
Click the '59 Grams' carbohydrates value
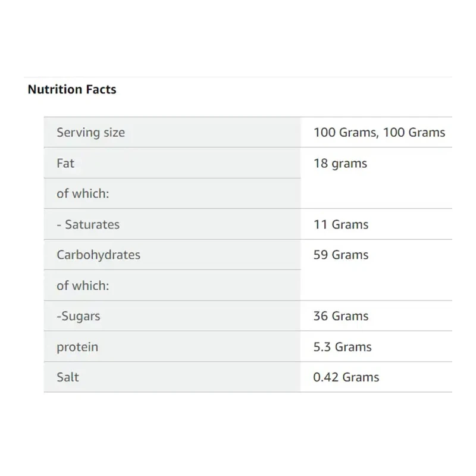point(341,255)
